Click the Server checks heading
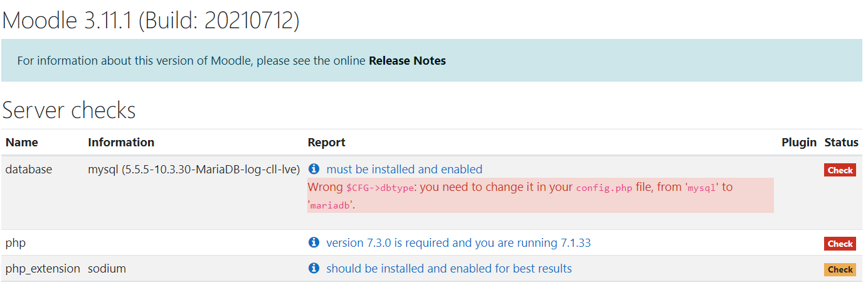This screenshot has height=287, width=868. click(69, 110)
